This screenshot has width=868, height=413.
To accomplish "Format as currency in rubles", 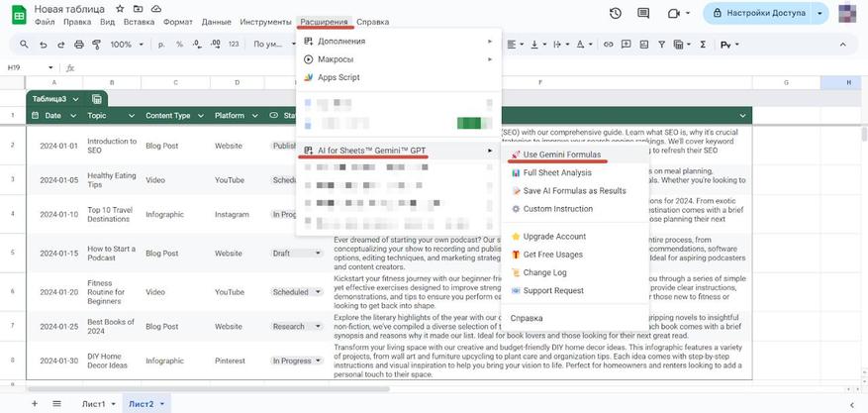I will [161, 45].
